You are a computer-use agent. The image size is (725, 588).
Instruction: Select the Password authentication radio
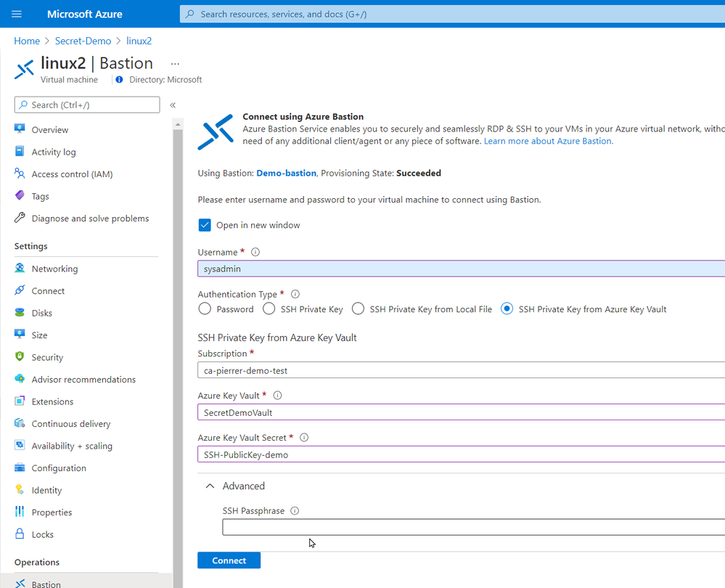pyautogui.click(x=205, y=309)
